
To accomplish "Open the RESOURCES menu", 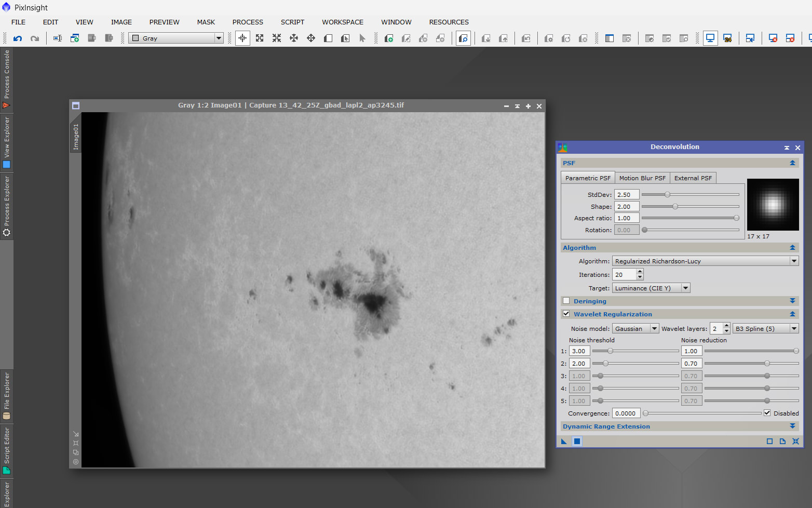I will [449, 22].
